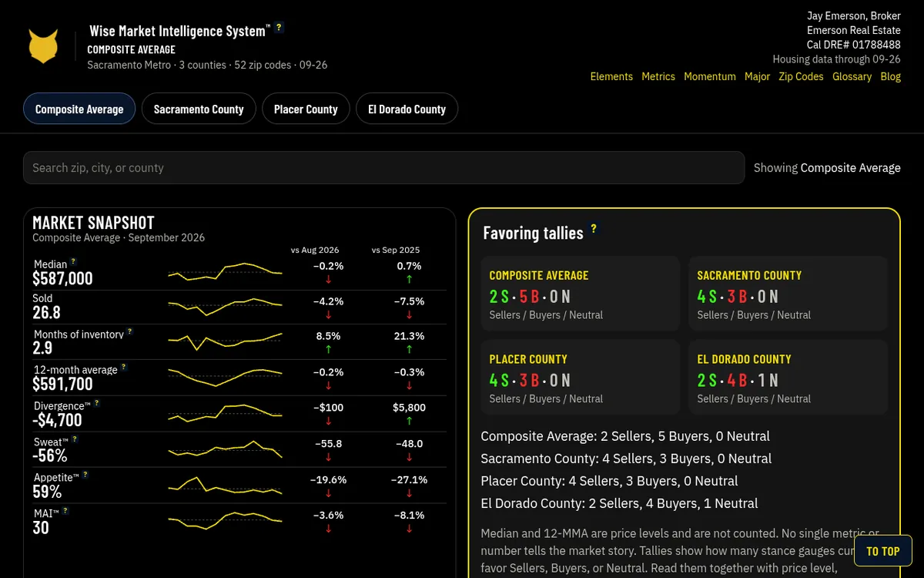Open the Zip Codes link
924x578 pixels.
pos(801,76)
